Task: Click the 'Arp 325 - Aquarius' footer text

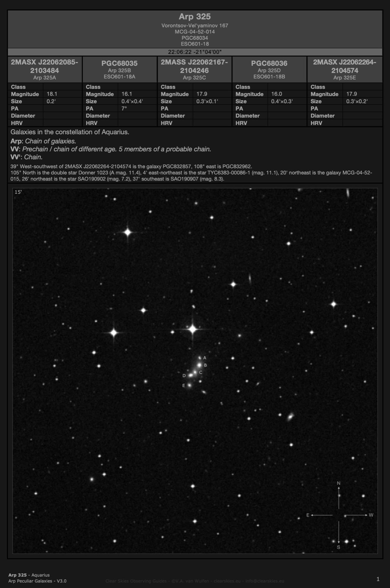Action: coord(29,575)
